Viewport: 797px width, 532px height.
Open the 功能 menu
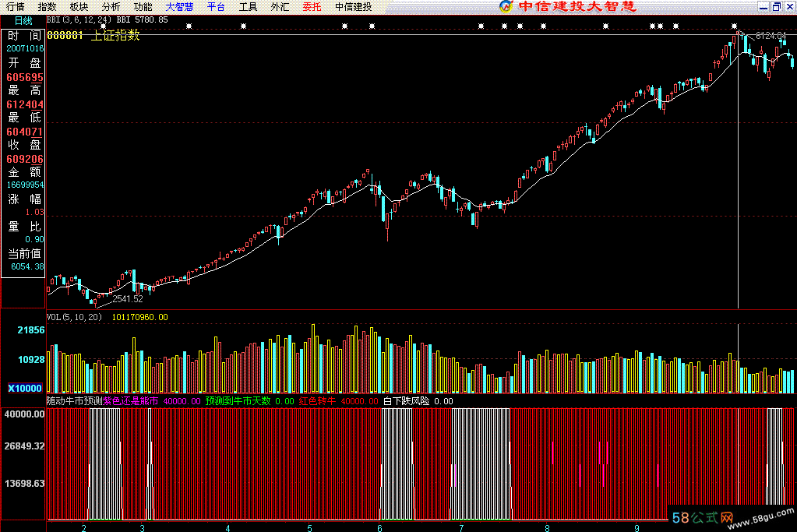click(143, 6)
